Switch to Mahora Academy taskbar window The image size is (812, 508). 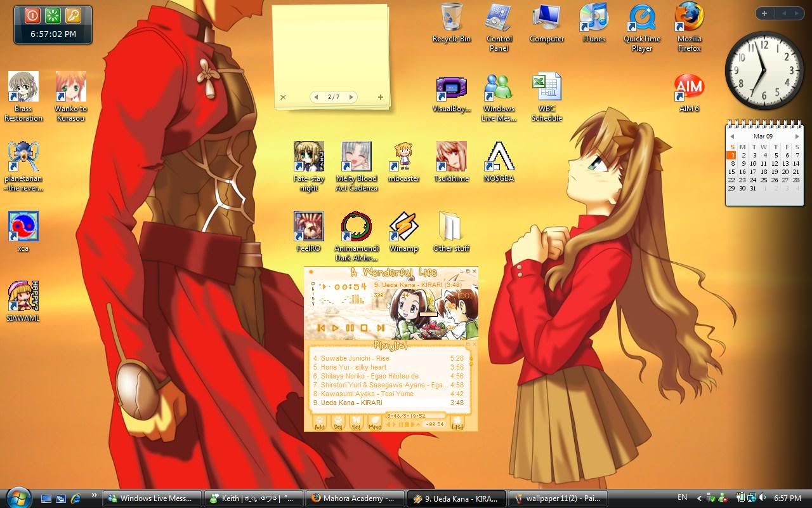pos(355,498)
